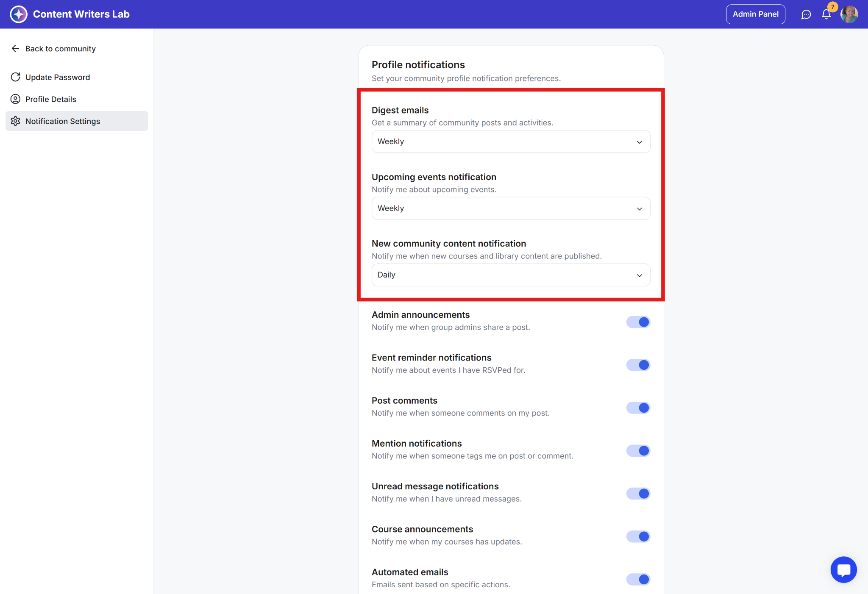Click the Update Password refresh icon
868x594 pixels.
tap(15, 77)
